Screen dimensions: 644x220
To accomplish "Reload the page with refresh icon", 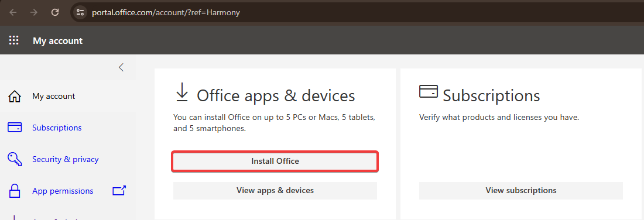I will tap(55, 12).
